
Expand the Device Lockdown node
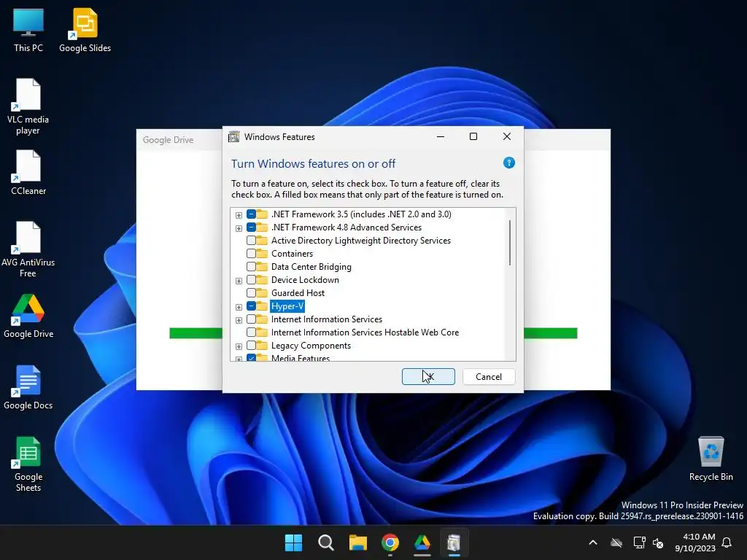(x=239, y=281)
